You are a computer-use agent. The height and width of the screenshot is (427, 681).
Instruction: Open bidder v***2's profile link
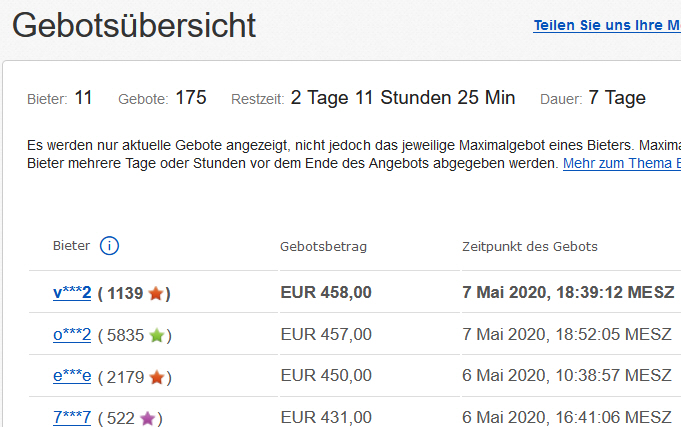(x=72, y=293)
